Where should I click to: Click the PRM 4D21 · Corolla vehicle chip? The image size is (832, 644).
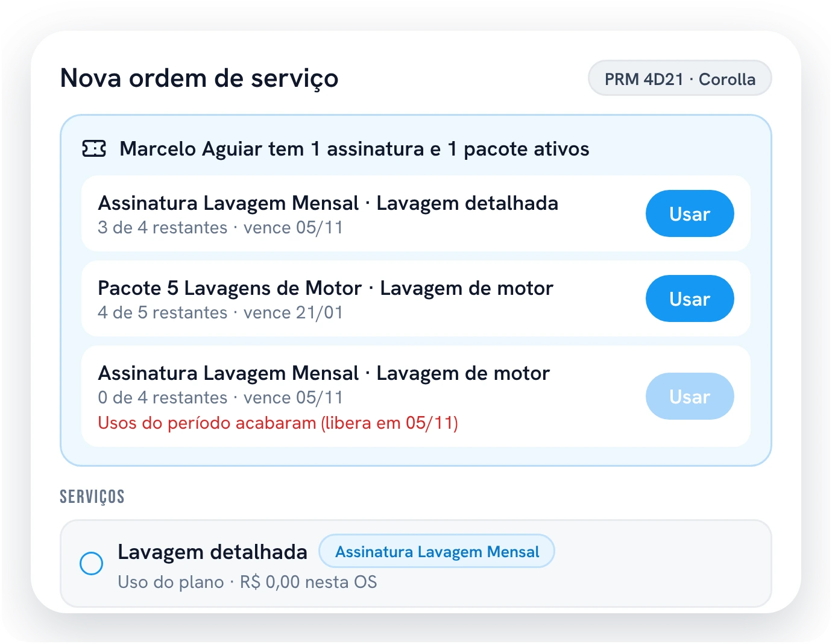pyautogui.click(x=680, y=78)
